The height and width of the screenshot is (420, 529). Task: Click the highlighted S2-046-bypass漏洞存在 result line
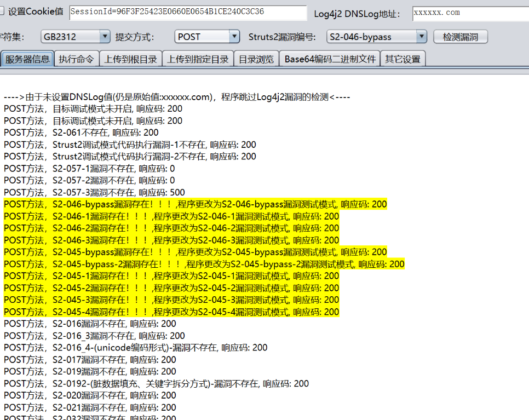tap(195, 204)
